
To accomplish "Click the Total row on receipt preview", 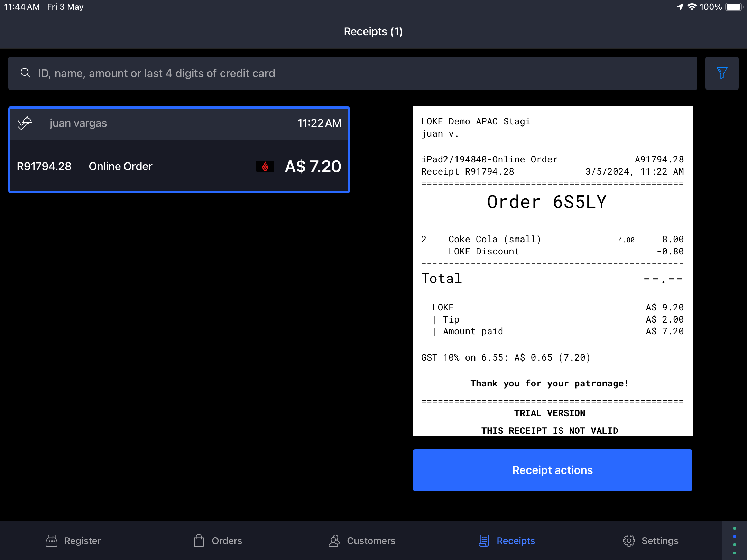I will coord(552,279).
